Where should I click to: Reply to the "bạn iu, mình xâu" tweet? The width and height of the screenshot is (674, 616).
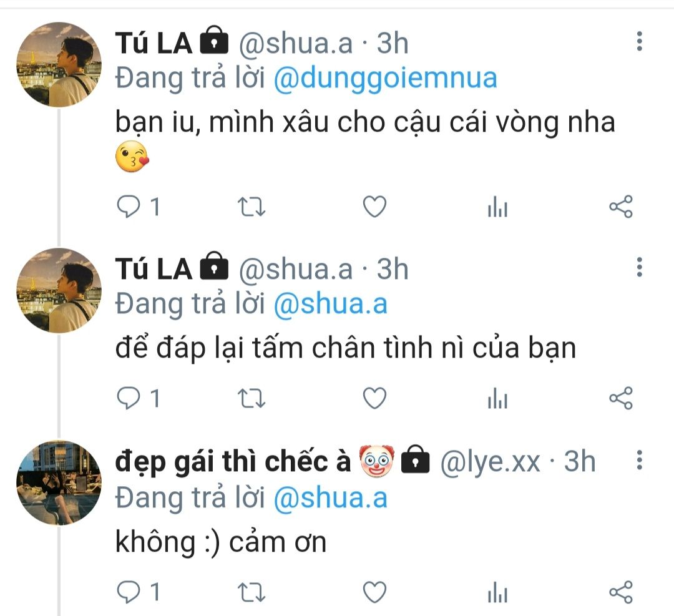(x=129, y=207)
